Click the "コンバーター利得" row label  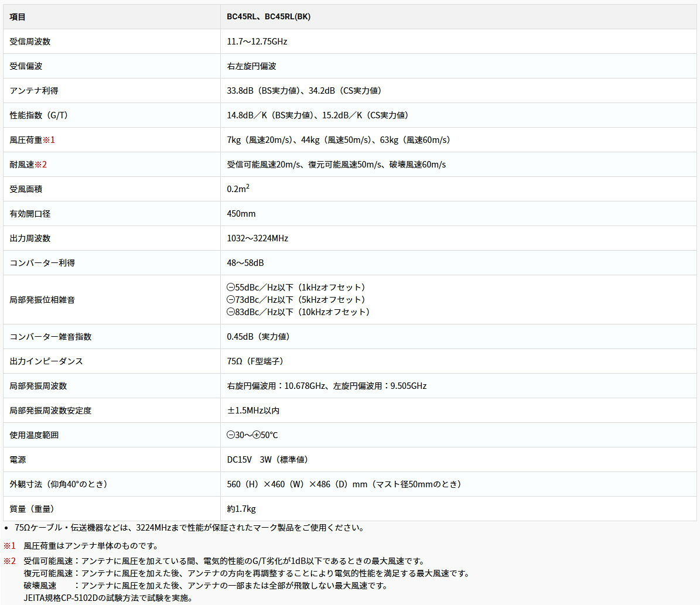coord(42,262)
